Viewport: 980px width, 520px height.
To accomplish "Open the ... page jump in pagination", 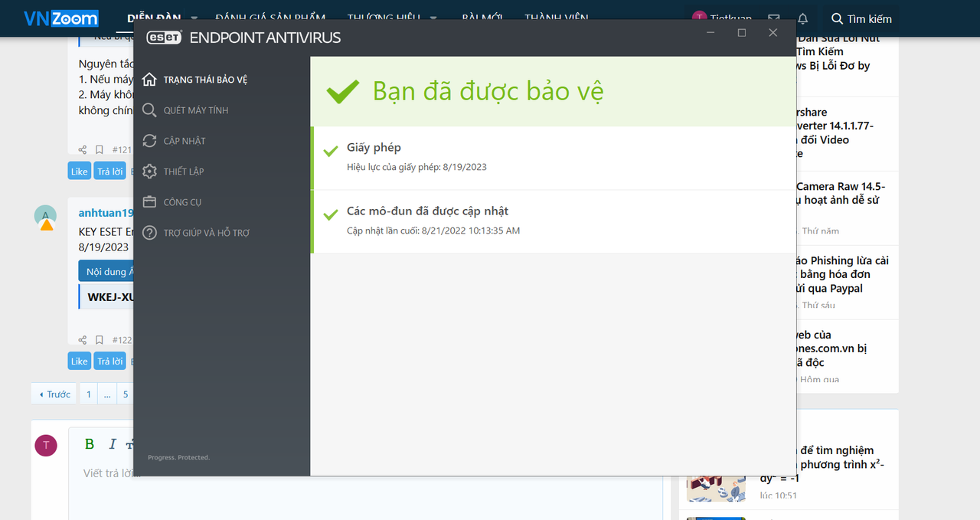I will tap(107, 394).
